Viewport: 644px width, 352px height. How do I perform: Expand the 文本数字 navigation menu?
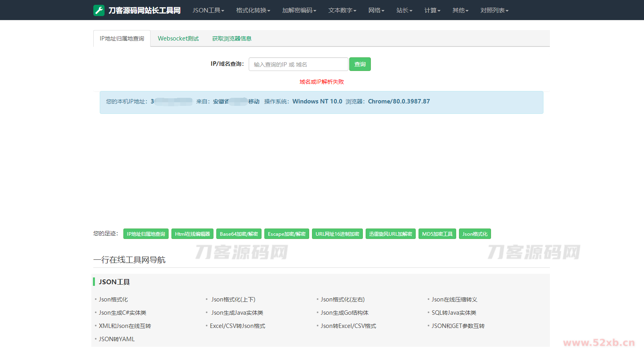click(342, 10)
